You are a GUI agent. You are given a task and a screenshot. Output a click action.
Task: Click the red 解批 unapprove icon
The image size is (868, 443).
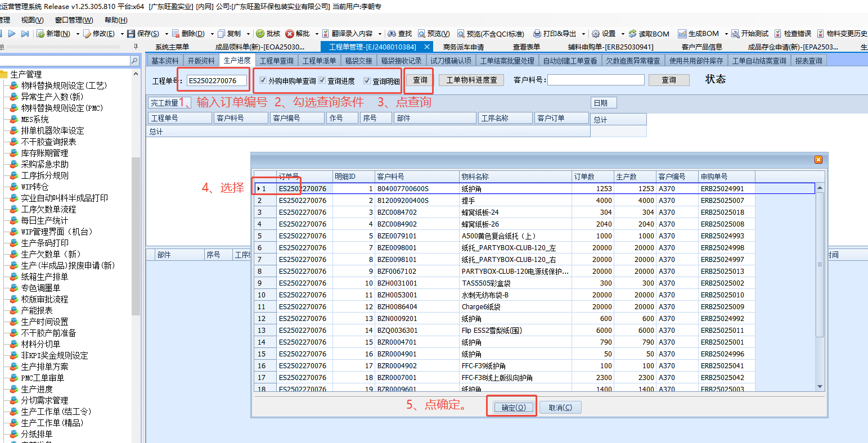coord(290,34)
